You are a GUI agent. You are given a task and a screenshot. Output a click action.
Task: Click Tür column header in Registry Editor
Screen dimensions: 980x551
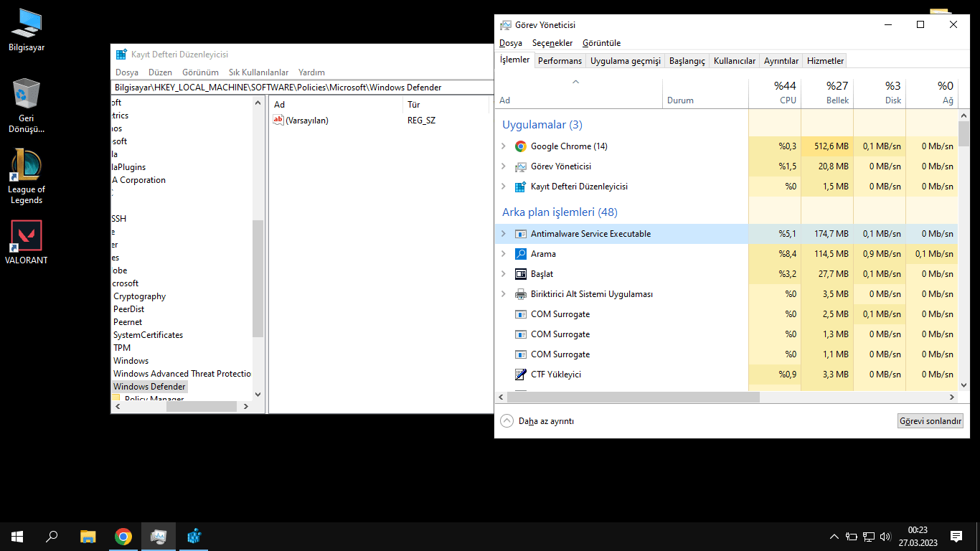(x=446, y=105)
